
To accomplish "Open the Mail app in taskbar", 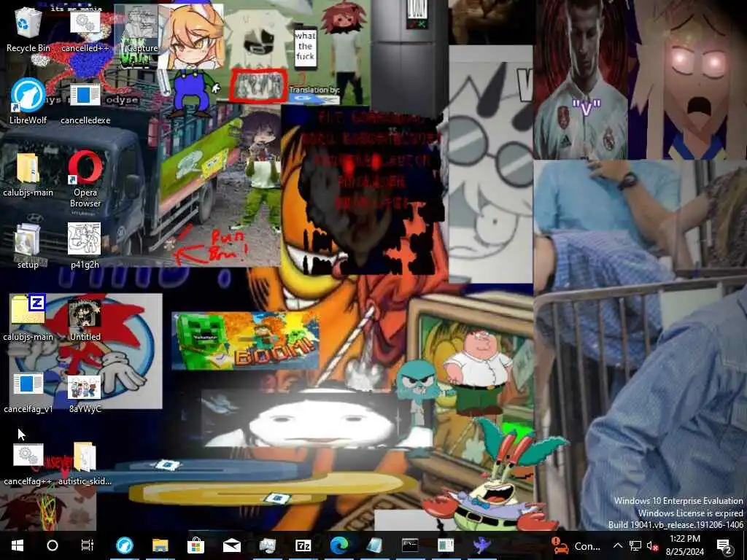I will [231, 545].
